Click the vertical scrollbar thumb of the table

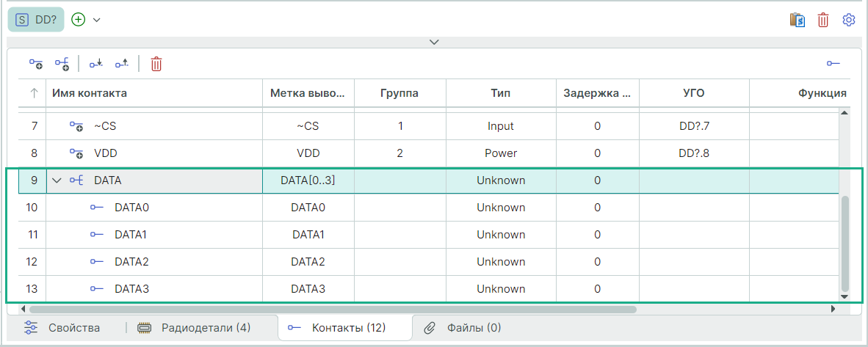(x=845, y=242)
